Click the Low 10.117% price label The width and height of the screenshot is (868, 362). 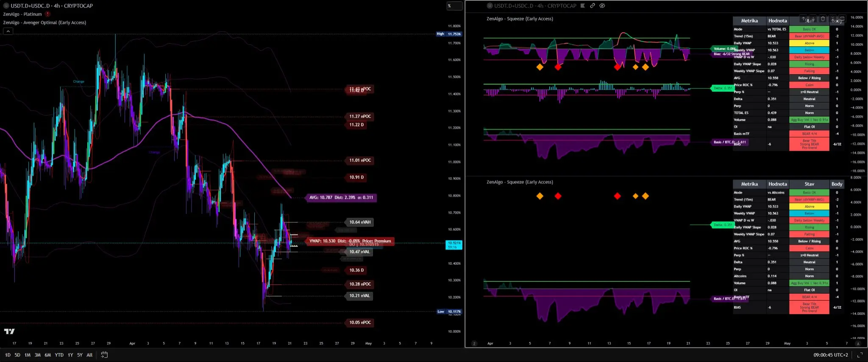click(x=449, y=311)
